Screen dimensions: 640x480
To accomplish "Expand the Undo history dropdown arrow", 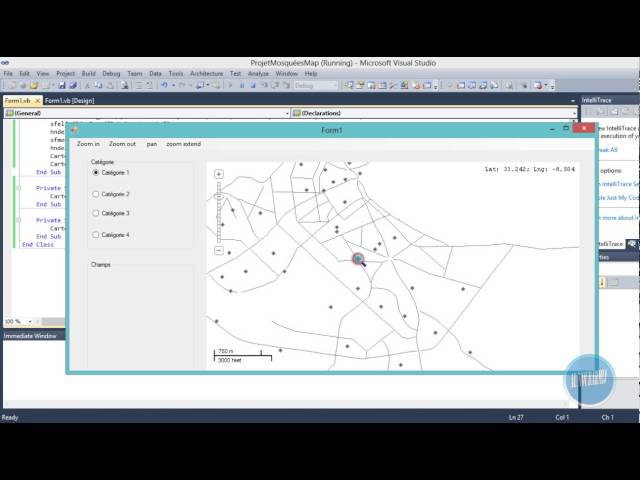I will [x=173, y=85].
